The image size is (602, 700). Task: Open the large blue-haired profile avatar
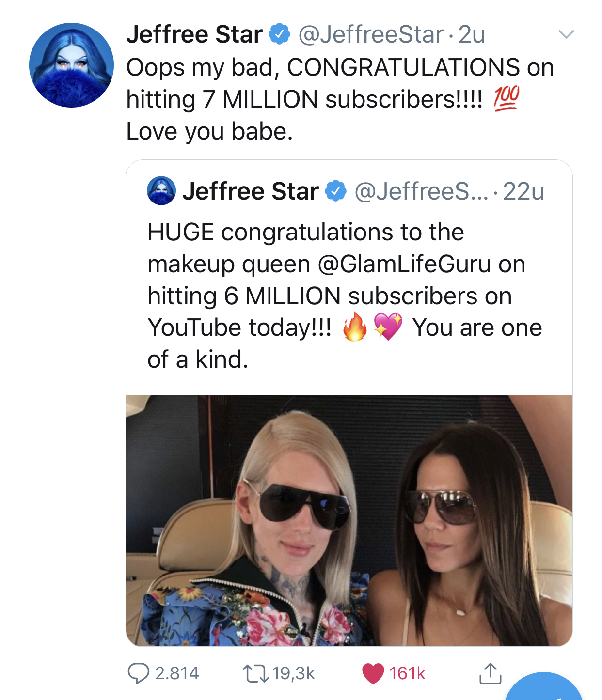71,65
